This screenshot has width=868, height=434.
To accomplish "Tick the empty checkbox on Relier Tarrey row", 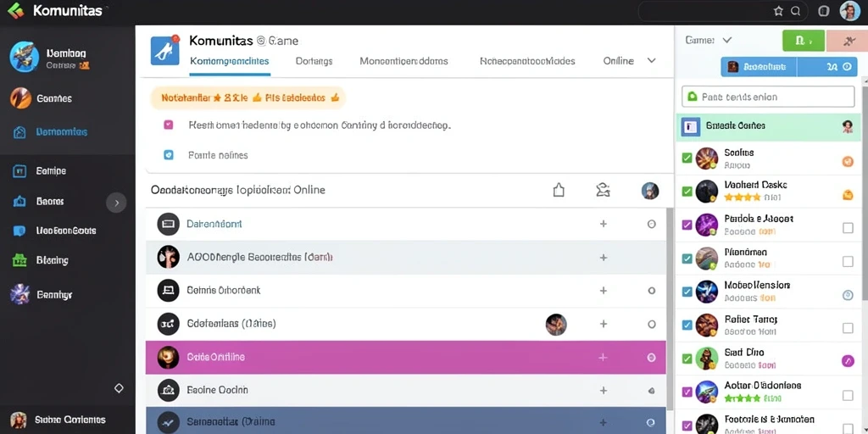I will click(x=848, y=328).
